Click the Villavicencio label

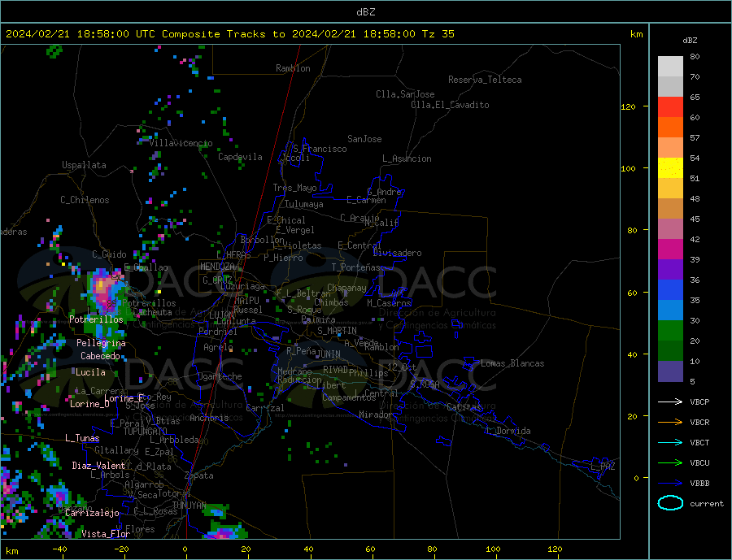pyautogui.click(x=181, y=143)
